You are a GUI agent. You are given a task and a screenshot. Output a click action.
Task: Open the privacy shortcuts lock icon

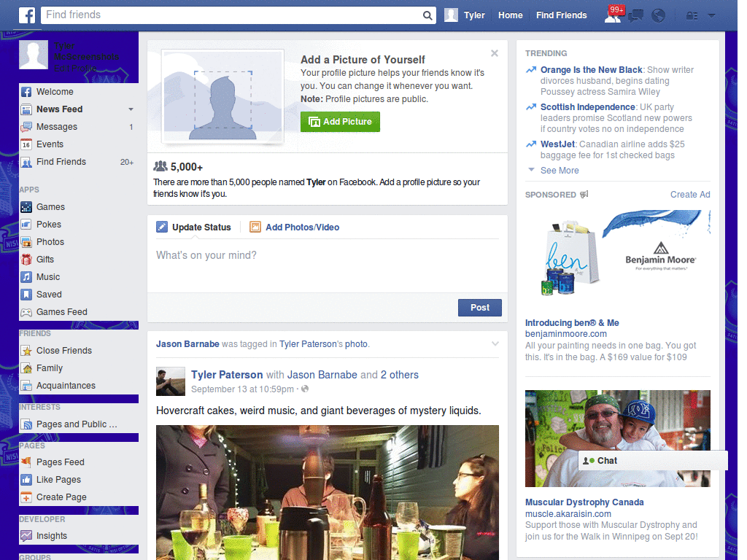[692, 16]
